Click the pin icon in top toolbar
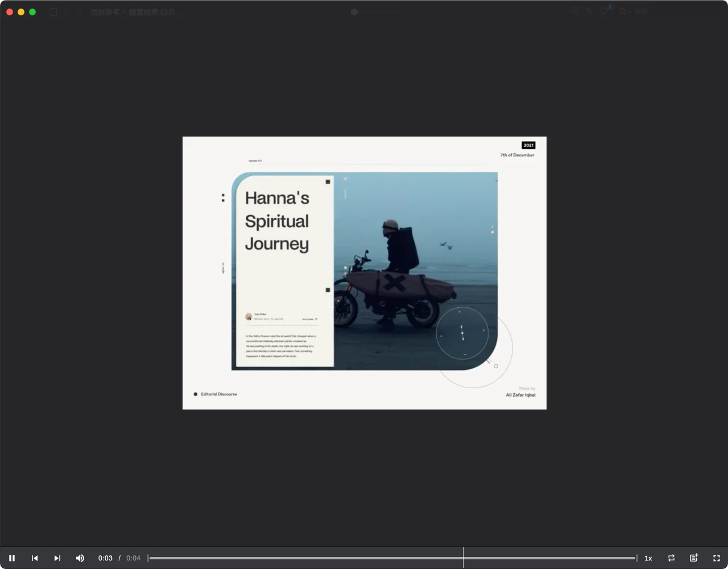 tap(574, 12)
